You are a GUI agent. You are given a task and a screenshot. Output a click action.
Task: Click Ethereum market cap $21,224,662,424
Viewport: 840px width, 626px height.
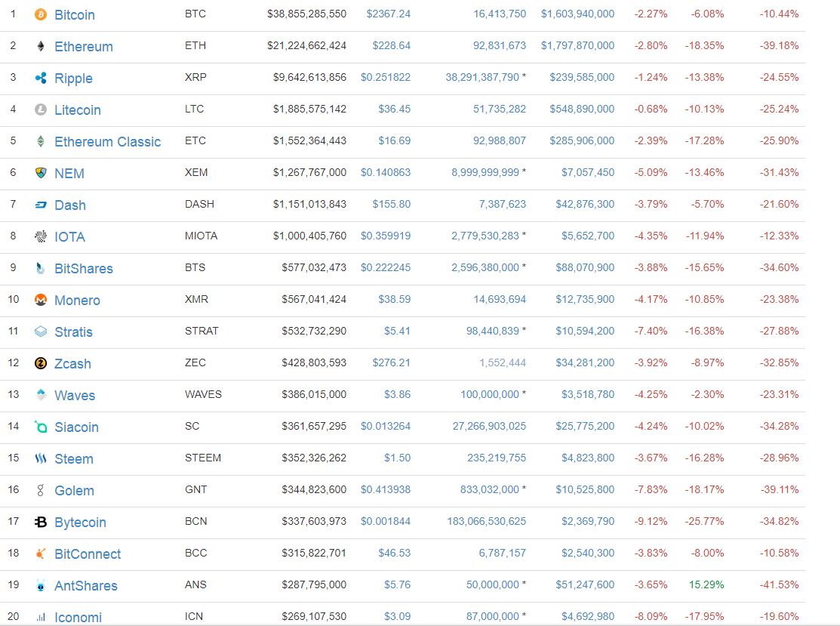[x=307, y=45]
